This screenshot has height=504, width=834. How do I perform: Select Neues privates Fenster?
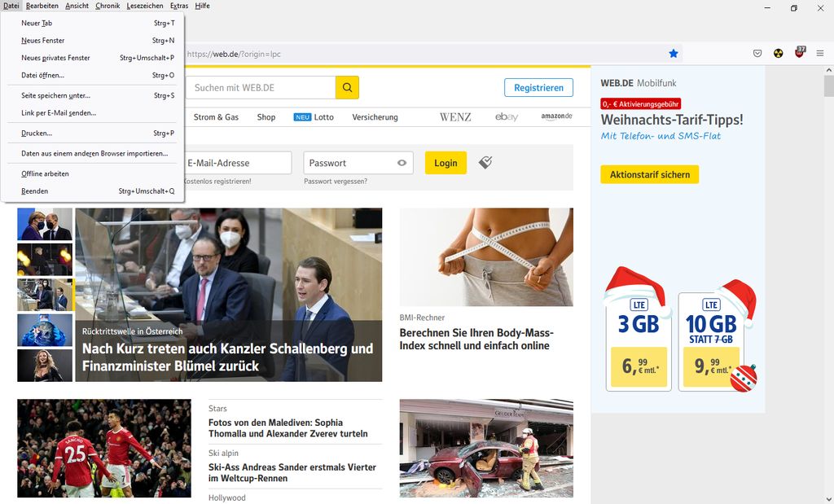coord(93,58)
